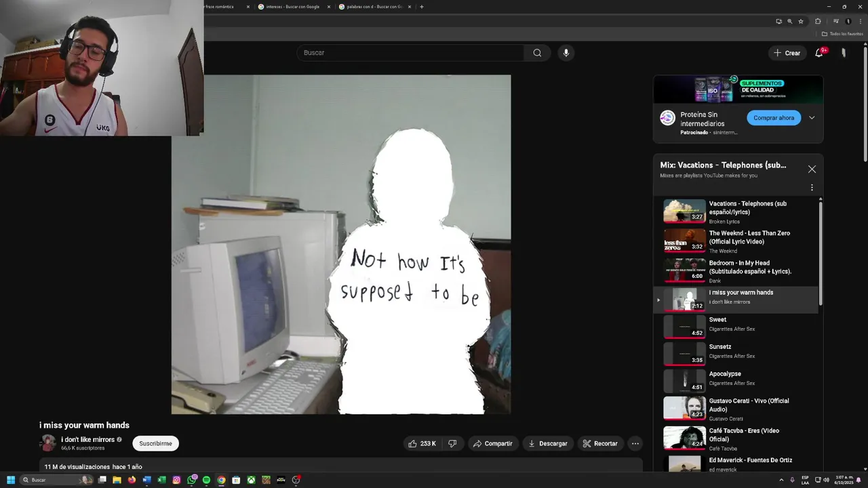Click the search magnifier button on YouTube

tap(537, 53)
